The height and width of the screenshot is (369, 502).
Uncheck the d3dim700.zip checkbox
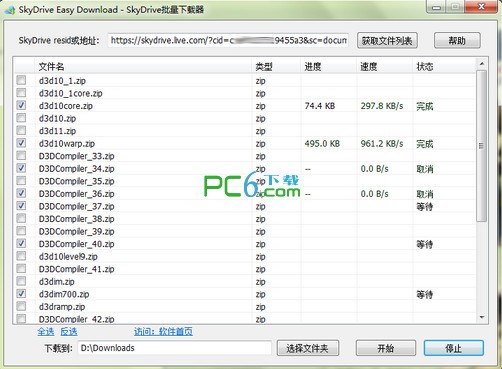point(21,294)
